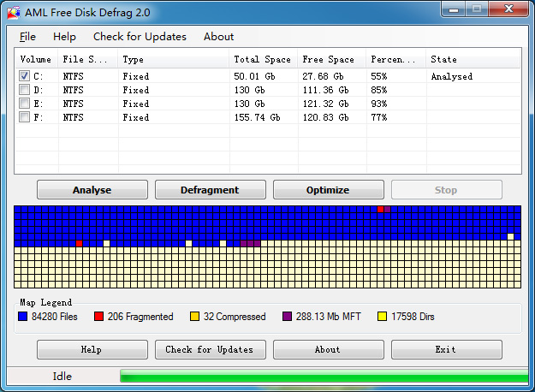Click the Exit button
This screenshot has width=535, height=392.
pyautogui.click(x=446, y=349)
